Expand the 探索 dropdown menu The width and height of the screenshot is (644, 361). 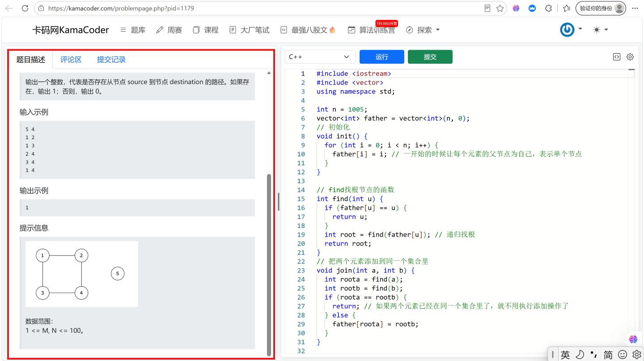click(x=423, y=30)
